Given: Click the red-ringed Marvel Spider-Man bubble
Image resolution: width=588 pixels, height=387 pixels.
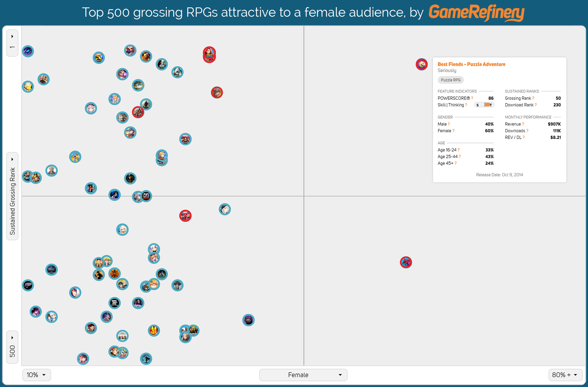Looking at the screenshot, I should point(185,216).
